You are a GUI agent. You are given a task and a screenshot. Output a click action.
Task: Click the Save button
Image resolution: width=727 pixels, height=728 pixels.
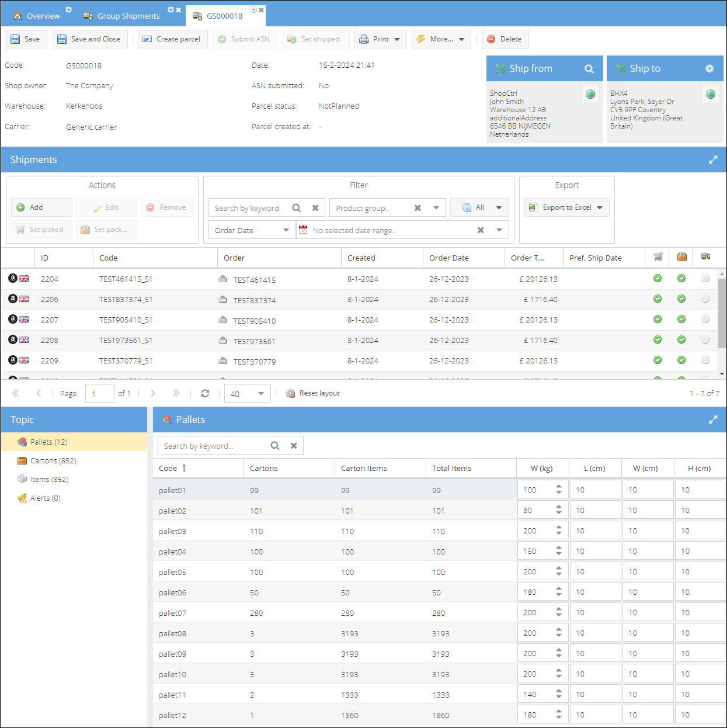pyautogui.click(x=26, y=39)
